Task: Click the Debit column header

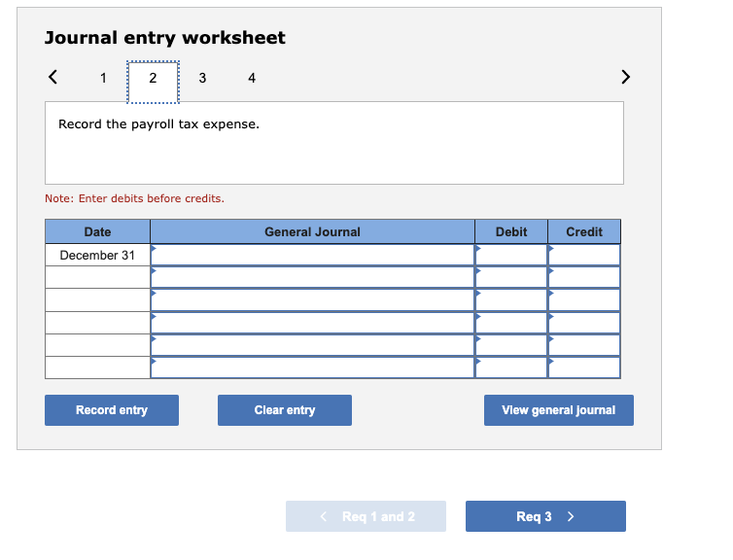Action: tap(511, 231)
